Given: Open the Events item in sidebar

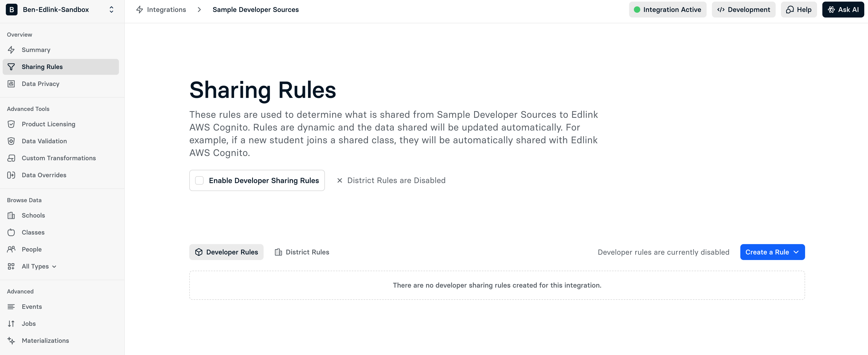Looking at the screenshot, I should [32, 306].
